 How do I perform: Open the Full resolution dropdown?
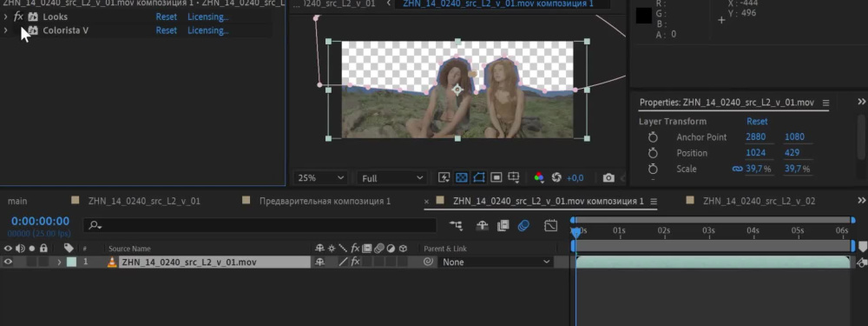[x=392, y=178]
